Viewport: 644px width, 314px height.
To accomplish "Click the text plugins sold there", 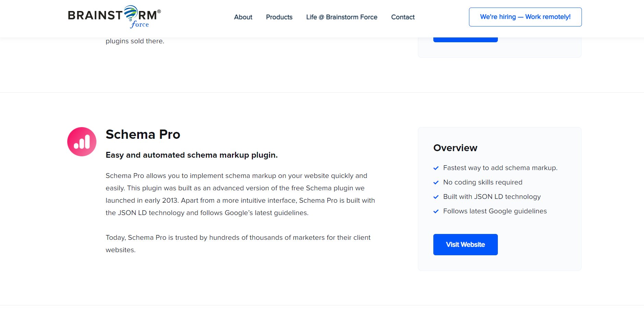I will pos(135,41).
